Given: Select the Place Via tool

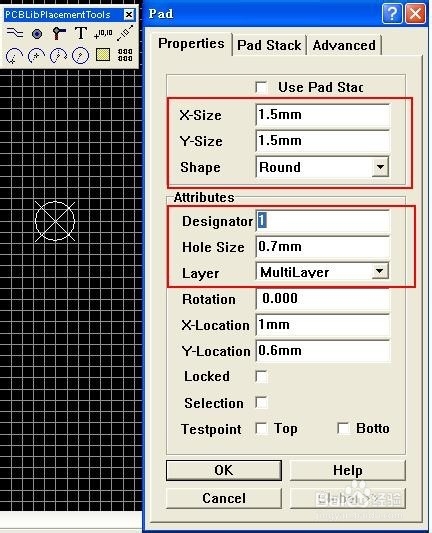Looking at the screenshot, I should (x=59, y=33).
